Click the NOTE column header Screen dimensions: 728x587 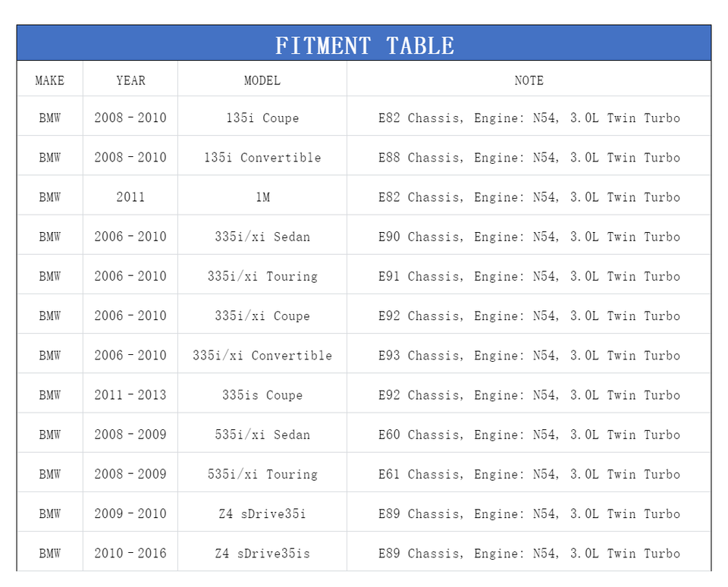pos(529,80)
